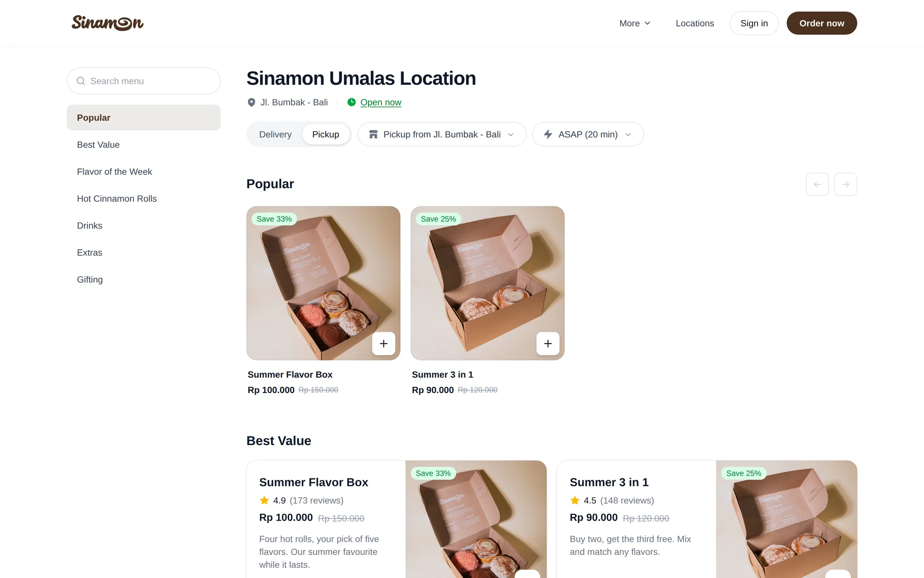Click the green clock icon
This screenshot has height=578, width=924.
351,102
